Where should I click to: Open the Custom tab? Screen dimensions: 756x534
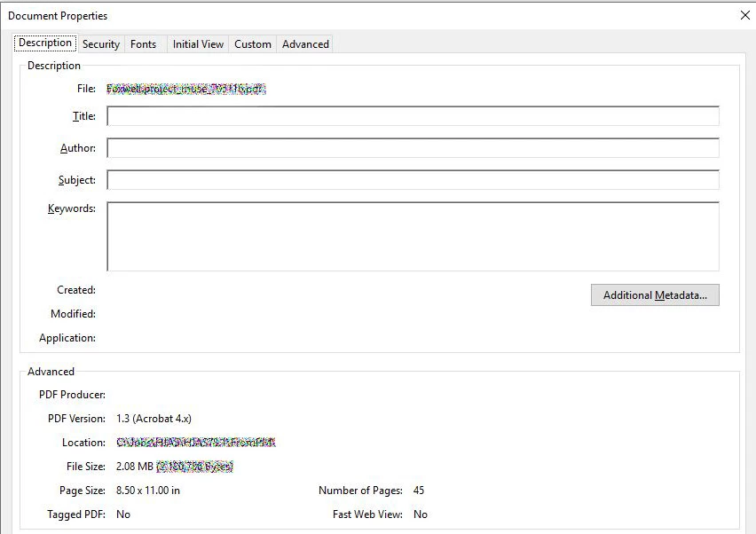[x=253, y=43]
